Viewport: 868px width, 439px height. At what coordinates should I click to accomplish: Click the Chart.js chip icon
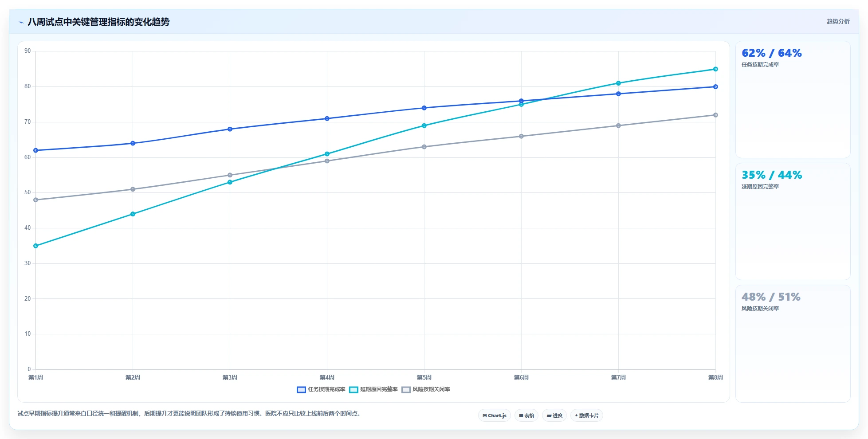point(485,415)
